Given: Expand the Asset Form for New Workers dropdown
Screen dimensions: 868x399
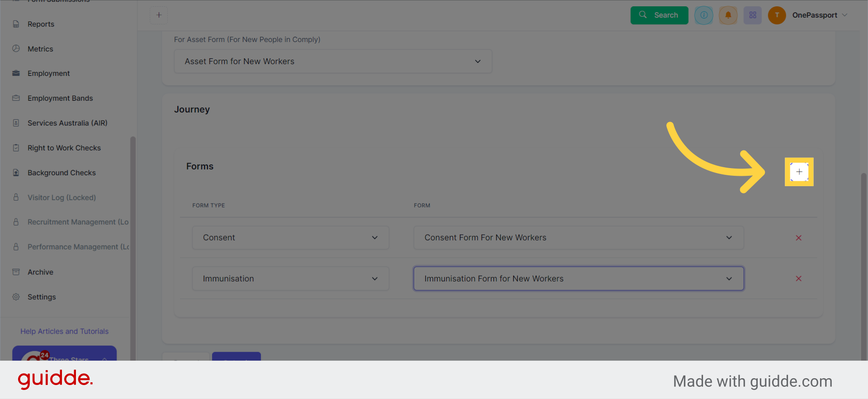Looking at the screenshot, I should coord(333,61).
